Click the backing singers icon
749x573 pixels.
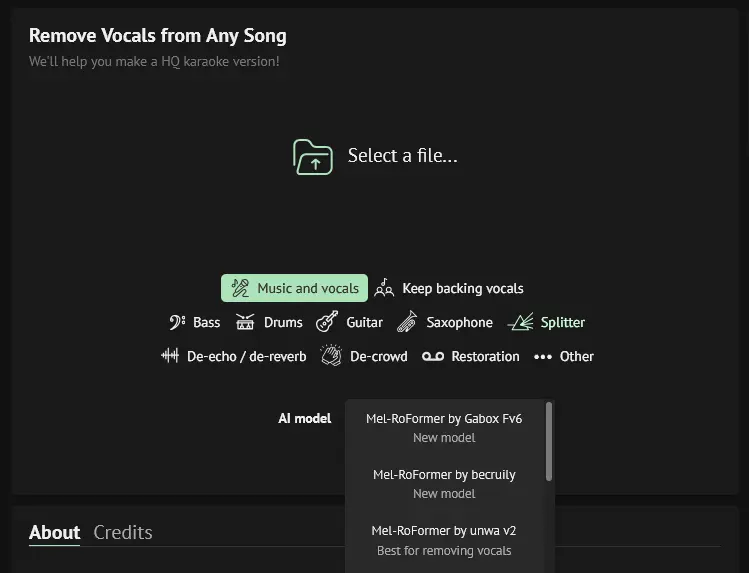(384, 288)
